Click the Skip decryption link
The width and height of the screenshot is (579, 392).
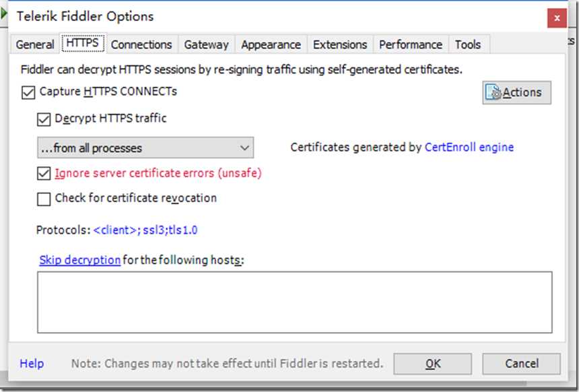pos(79,260)
